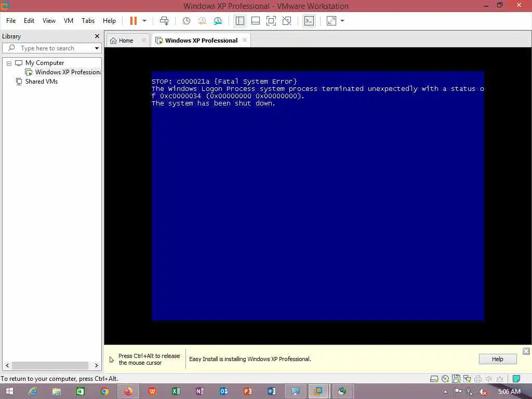532x399 pixels.
Task: Click the library horizontal scrollbar thumb
Action: 50,365
